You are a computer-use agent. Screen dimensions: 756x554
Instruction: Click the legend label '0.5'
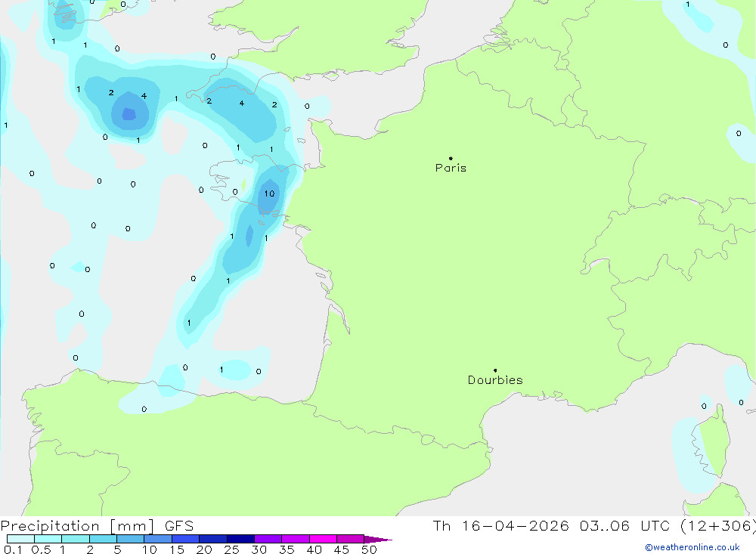[41, 549]
